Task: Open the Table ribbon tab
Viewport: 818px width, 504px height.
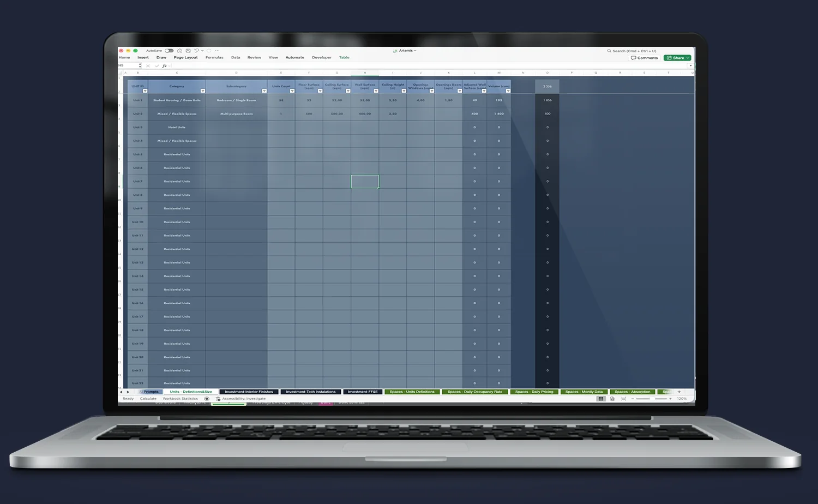Action: click(x=344, y=57)
